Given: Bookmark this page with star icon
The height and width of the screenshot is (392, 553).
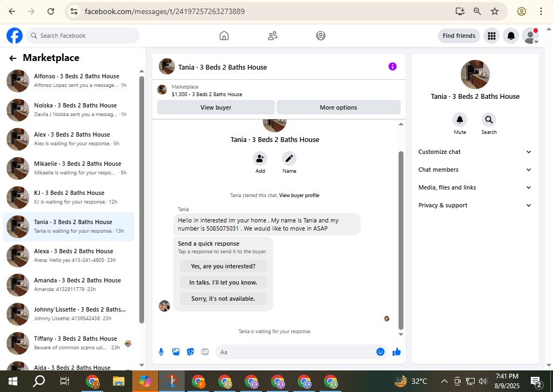Looking at the screenshot, I should (x=495, y=11).
